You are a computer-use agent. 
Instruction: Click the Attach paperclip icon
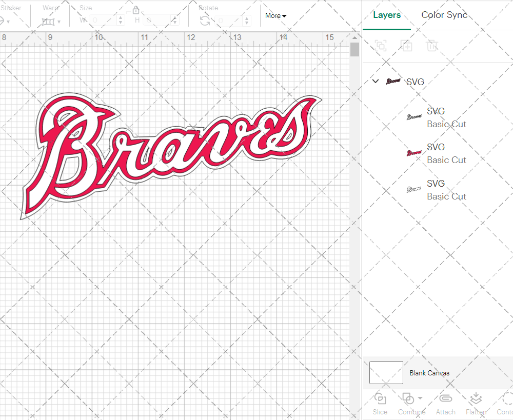pos(445,399)
